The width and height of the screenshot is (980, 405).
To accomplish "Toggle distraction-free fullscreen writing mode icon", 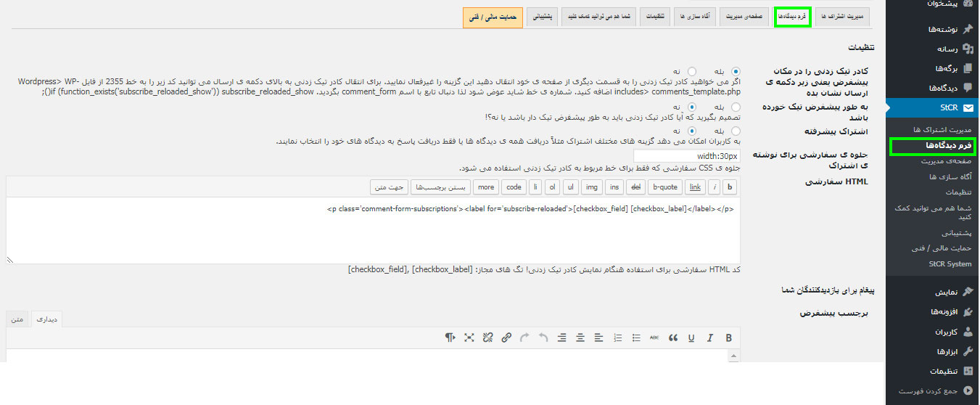I will (469, 337).
